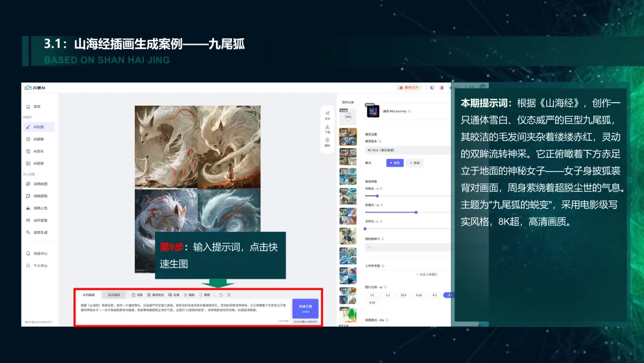Open the 词库 prompt library
The width and height of the screenshot is (644, 363).
coord(137,295)
